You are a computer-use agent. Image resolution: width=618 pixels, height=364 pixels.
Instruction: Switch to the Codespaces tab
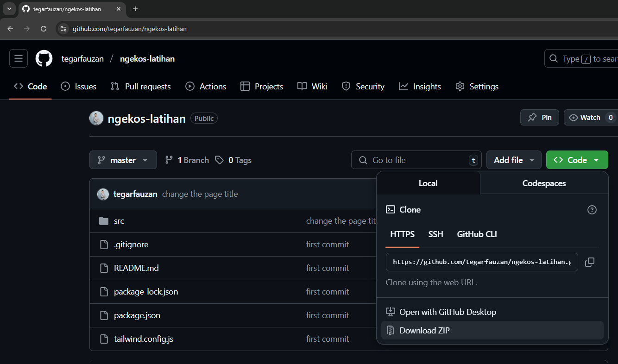click(544, 183)
